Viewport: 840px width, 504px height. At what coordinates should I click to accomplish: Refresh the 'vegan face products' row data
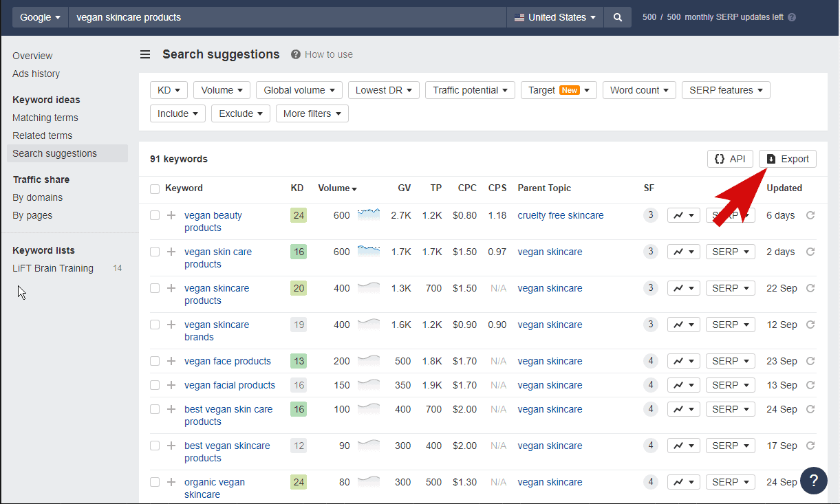[810, 361]
